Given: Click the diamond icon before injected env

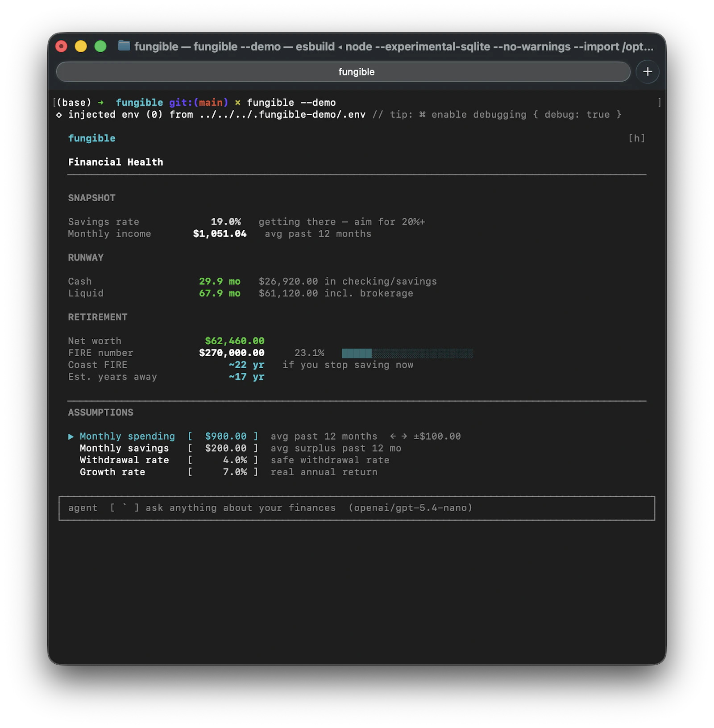Looking at the screenshot, I should click(x=59, y=115).
